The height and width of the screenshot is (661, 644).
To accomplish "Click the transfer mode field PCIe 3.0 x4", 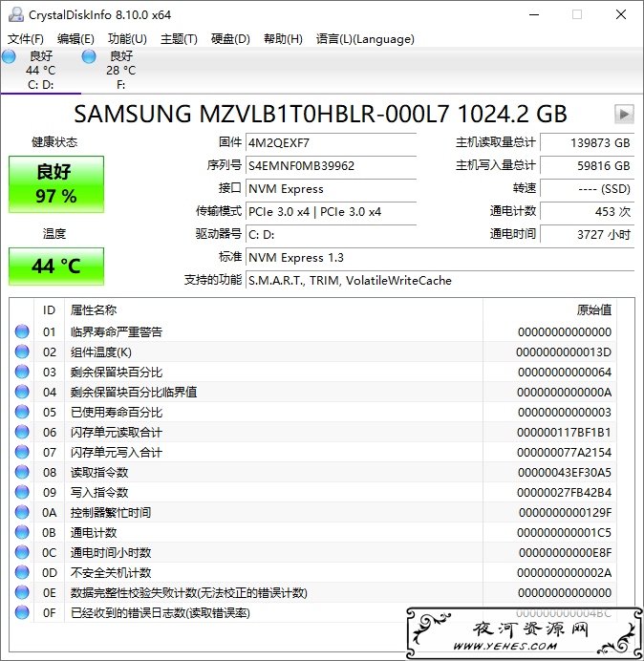I will tap(331, 212).
